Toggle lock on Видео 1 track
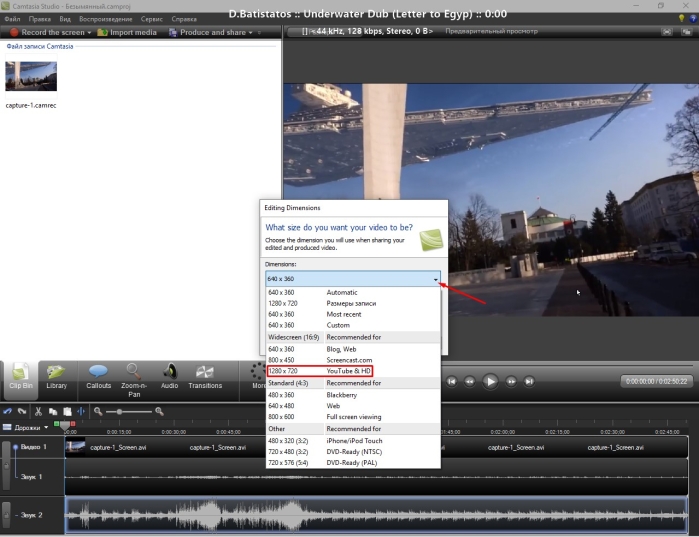This screenshot has height=537, width=699. [6, 465]
